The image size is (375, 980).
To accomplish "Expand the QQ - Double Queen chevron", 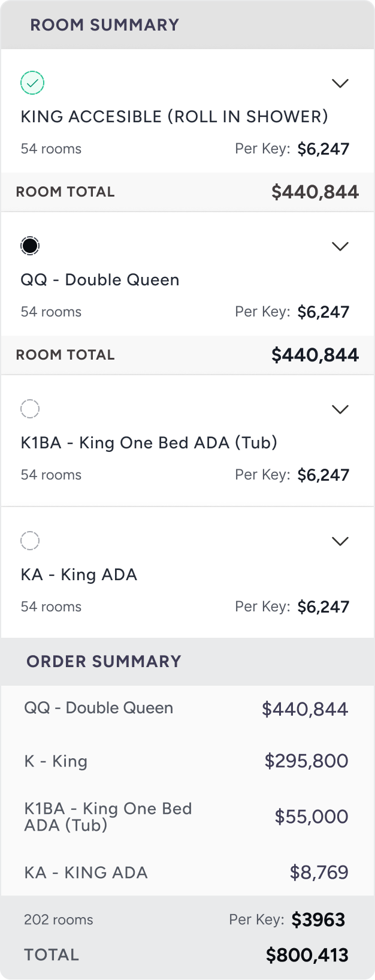I will (340, 246).
